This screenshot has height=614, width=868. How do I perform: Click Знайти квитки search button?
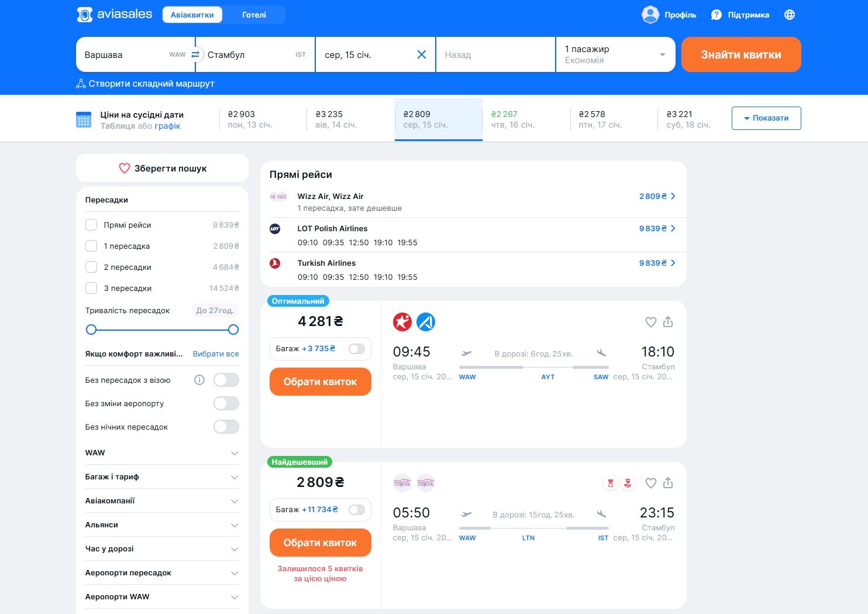pyautogui.click(x=741, y=54)
